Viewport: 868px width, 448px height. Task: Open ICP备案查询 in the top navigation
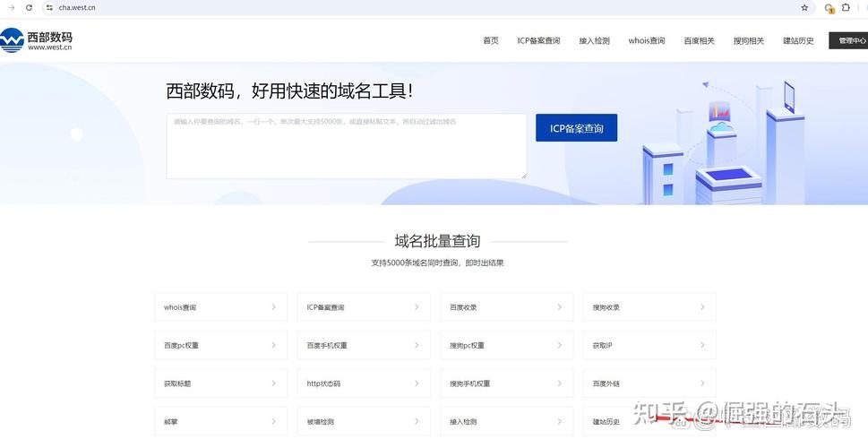tap(538, 40)
